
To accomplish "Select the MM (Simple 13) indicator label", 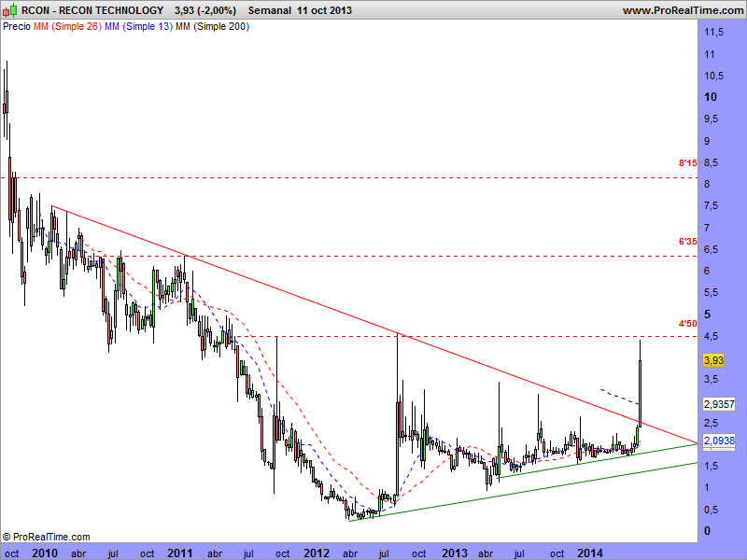I will click(x=138, y=27).
